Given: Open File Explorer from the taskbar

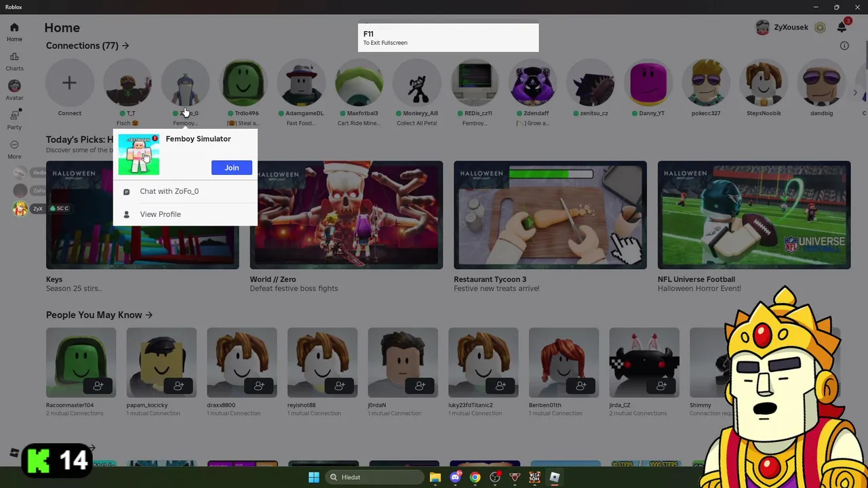Looking at the screenshot, I should point(435,477).
